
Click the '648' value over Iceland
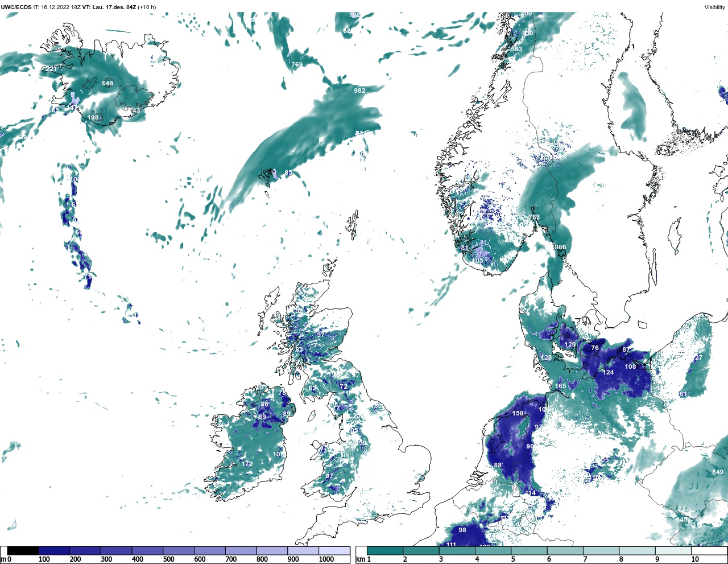pos(107,83)
